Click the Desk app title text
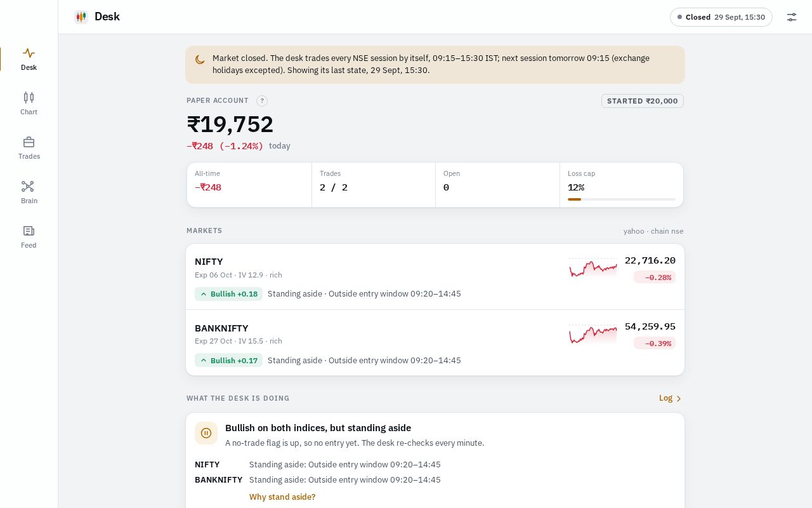The image size is (812, 508). (x=107, y=17)
